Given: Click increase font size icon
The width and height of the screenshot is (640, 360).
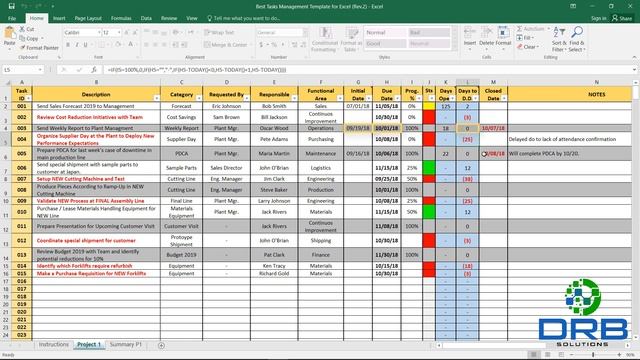Looking at the screenshot, I should [x=127, y=32].
